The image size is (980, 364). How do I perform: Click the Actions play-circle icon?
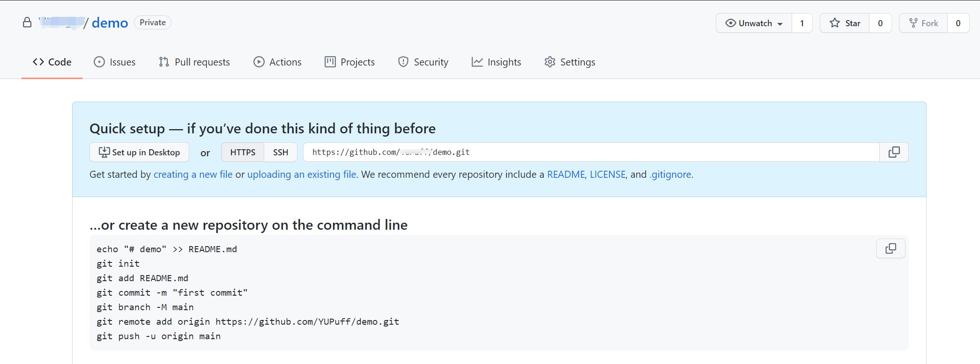[x=259, y=62]
